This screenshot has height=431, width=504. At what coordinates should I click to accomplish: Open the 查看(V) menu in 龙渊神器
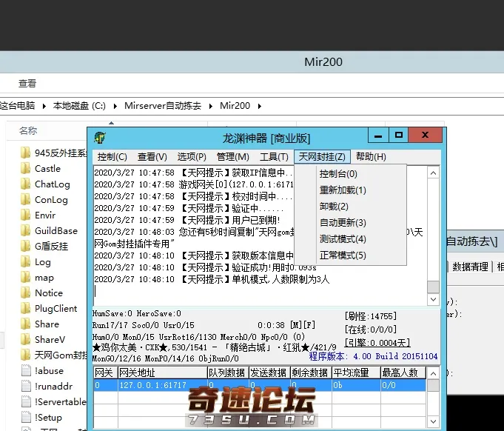(152, 157)
